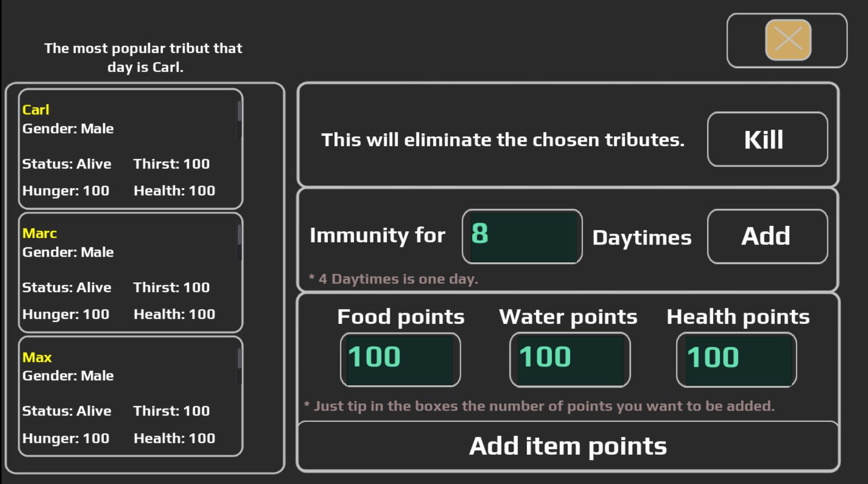Select the tribute name Max
The width and height of the screenshot is (868, 484).
point(37,357)
